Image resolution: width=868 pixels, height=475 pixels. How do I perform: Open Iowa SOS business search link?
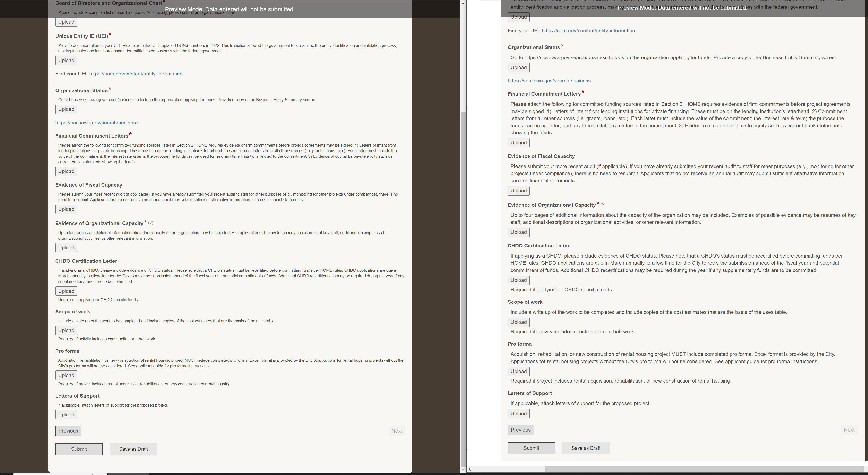tap(97, 123)
